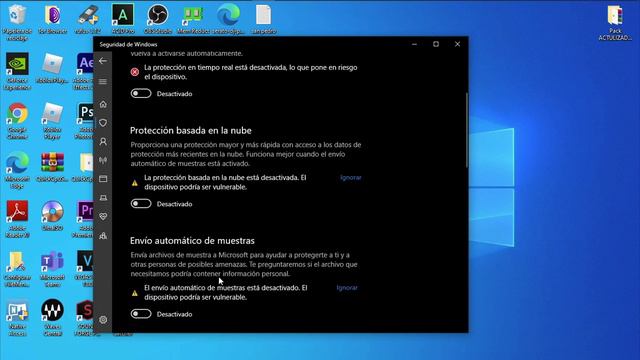This screenshot has width=640, height=360.
Task: Open Tor Browser desktop icon
Action: click(52, 20)
